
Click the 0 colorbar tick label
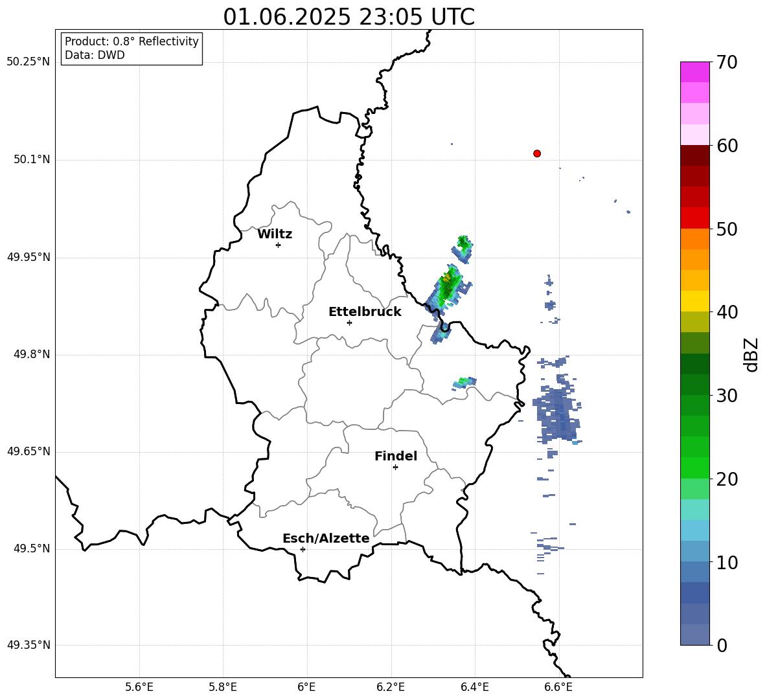(722, 645)
